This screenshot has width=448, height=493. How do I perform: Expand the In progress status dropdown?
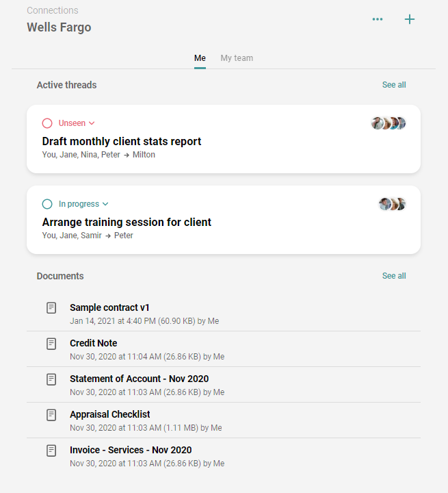83,204
